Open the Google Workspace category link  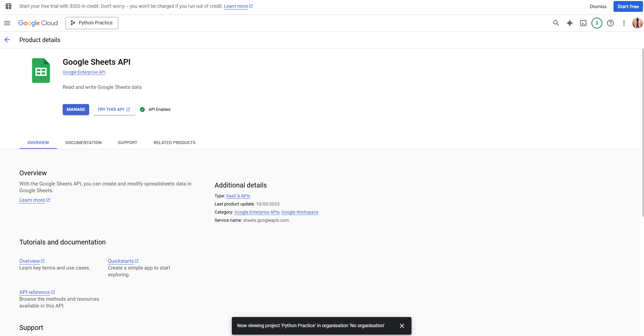[300, 212]
